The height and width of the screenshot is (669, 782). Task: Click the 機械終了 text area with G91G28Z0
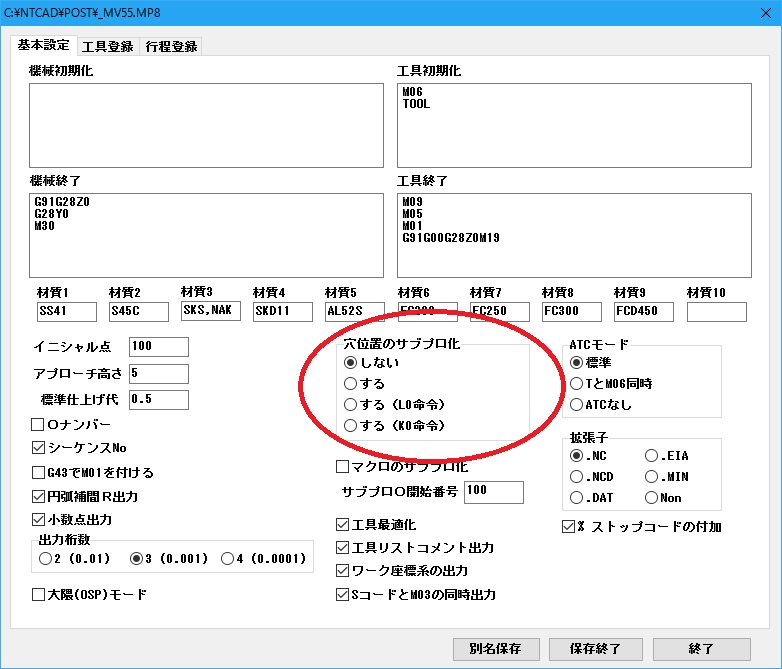tap(206, 235)
